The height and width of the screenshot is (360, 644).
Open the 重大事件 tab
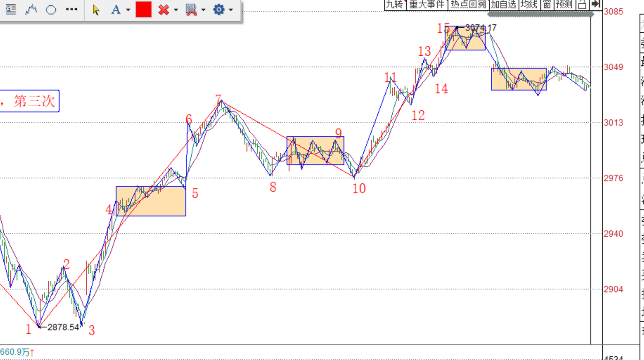[x=426, y=5]
